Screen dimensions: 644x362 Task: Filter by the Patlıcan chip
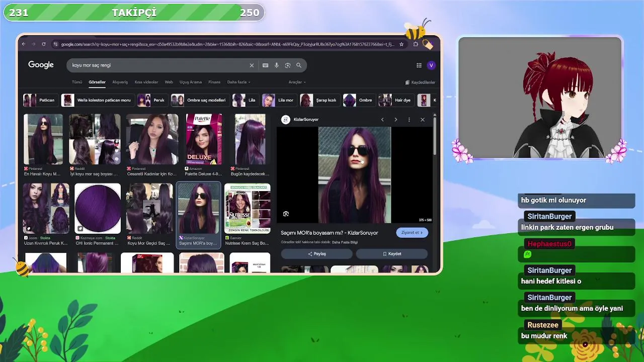pyautogui.click(x=40, y=100)
